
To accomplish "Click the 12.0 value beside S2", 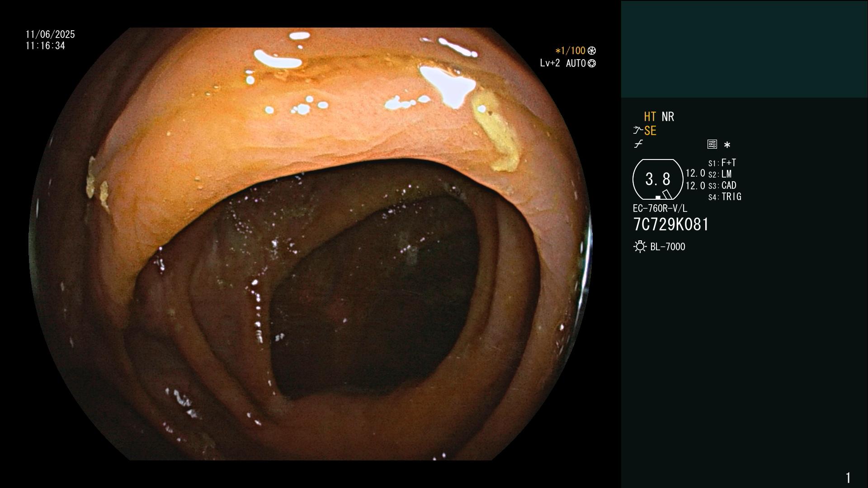I will (695, 173).
